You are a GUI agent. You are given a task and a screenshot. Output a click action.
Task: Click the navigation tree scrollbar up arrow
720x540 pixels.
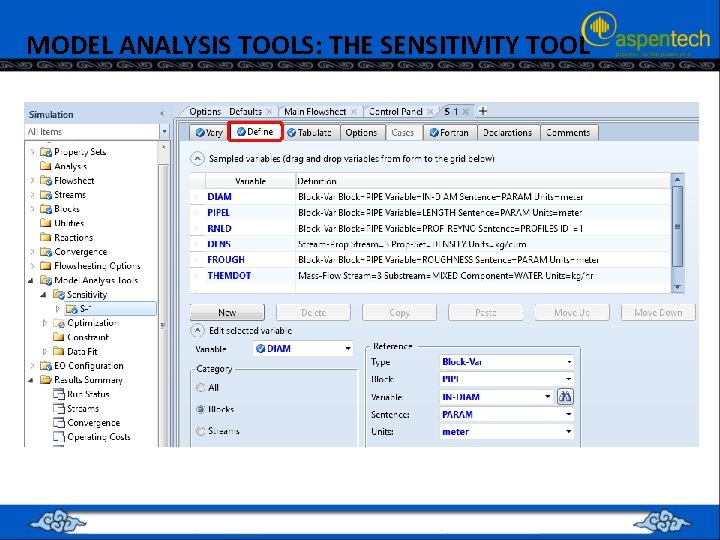163,147
